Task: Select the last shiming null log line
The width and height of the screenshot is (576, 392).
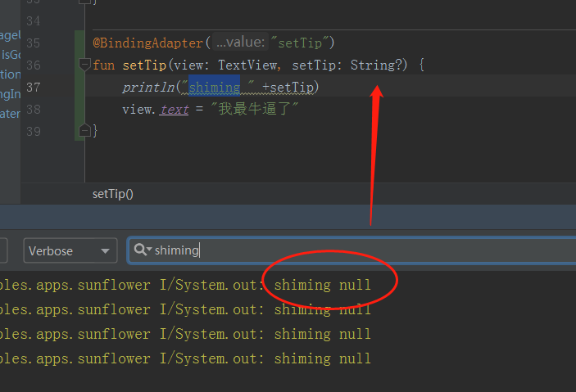Action: click(x=185, y=358)
